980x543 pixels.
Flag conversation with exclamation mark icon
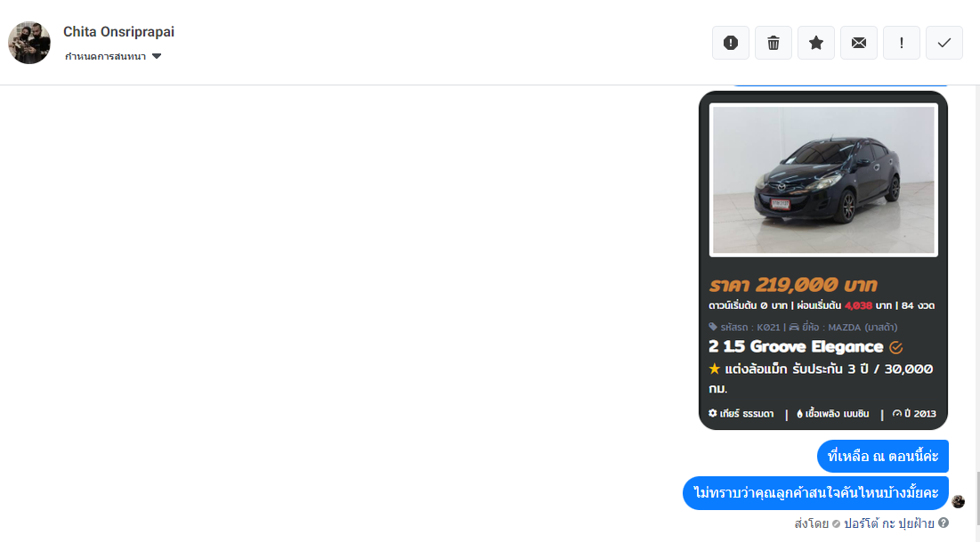pos(902,43)
